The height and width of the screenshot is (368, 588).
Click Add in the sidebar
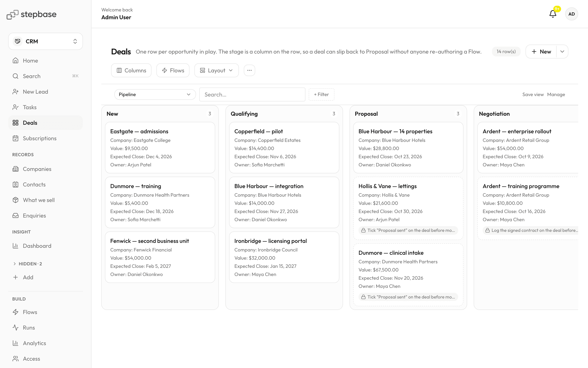point(46,277)
